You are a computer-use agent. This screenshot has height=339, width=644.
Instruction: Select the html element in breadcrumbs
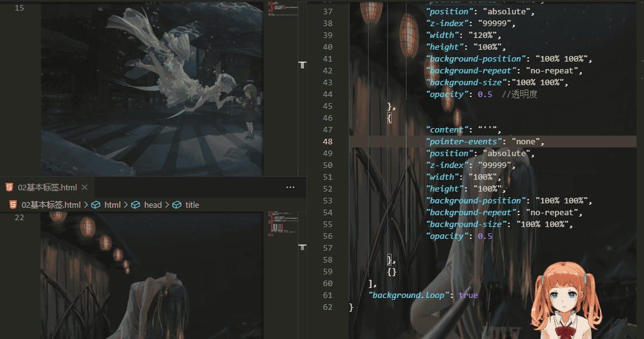point(113,205)
